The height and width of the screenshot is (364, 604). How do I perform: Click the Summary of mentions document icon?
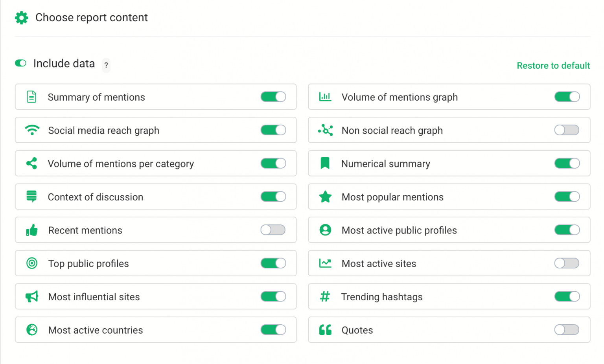32,97
